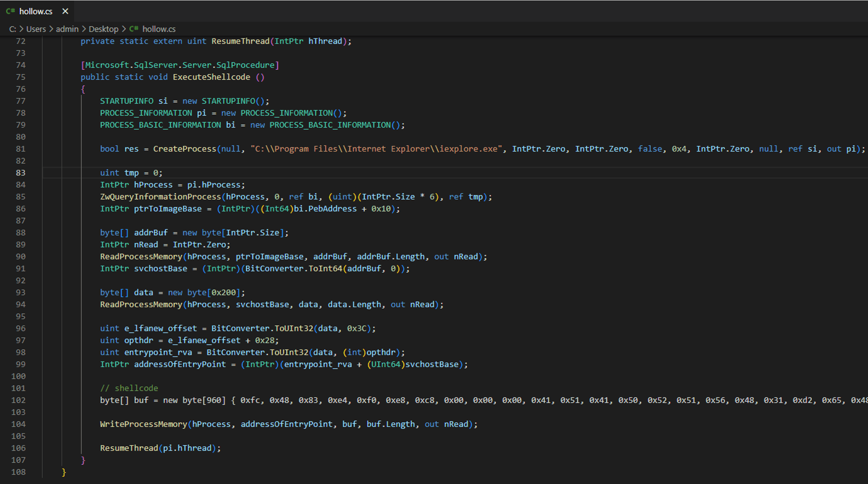Click the C# file icon in hollow.cs tab
This screenshot has height=484, width=868.
(10, 11)
